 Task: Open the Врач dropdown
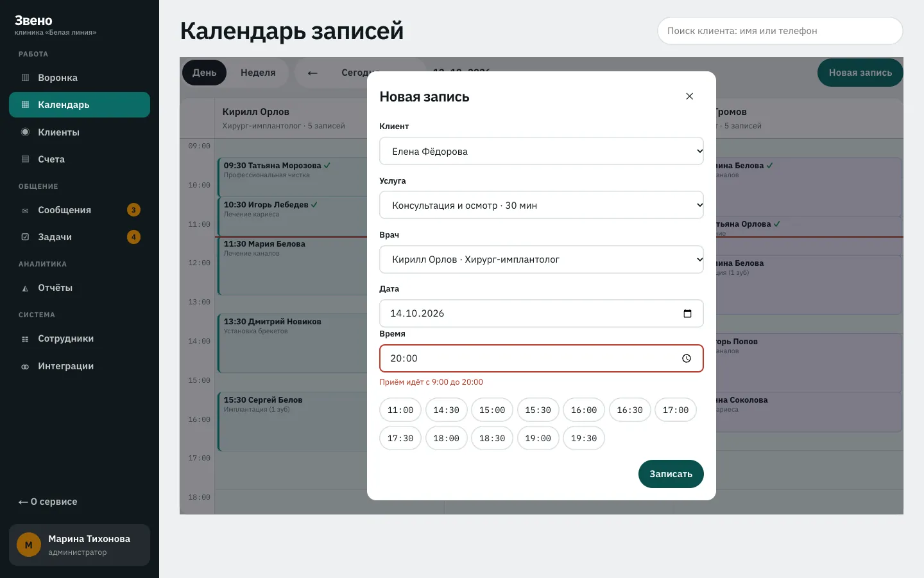coord(542,259)
